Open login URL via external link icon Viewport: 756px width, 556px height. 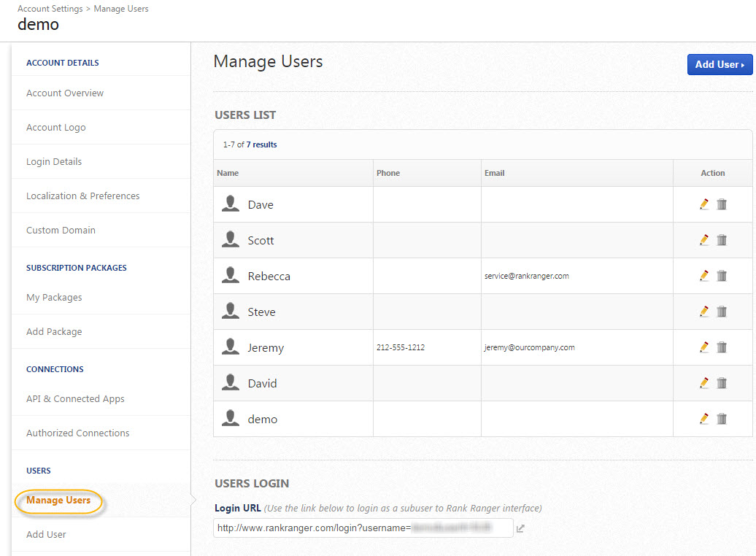(520, 528)
